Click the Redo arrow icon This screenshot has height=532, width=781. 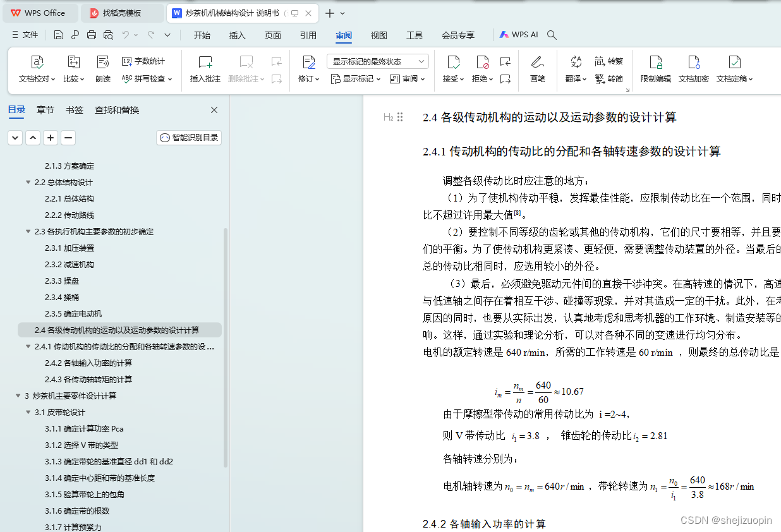click(151, 35)
